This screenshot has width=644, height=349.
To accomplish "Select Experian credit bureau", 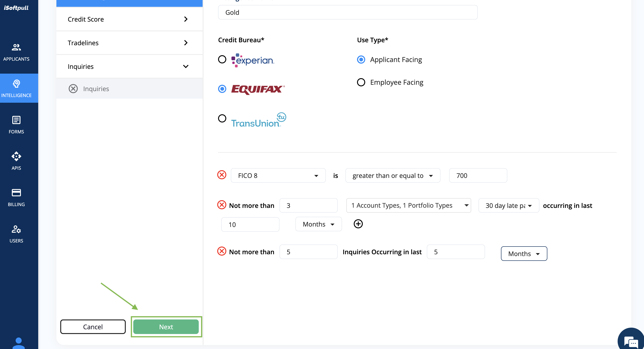I will tap(222, 60).
